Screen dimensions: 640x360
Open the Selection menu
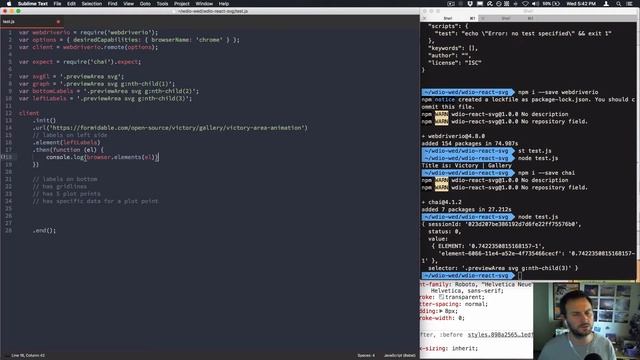91,4
